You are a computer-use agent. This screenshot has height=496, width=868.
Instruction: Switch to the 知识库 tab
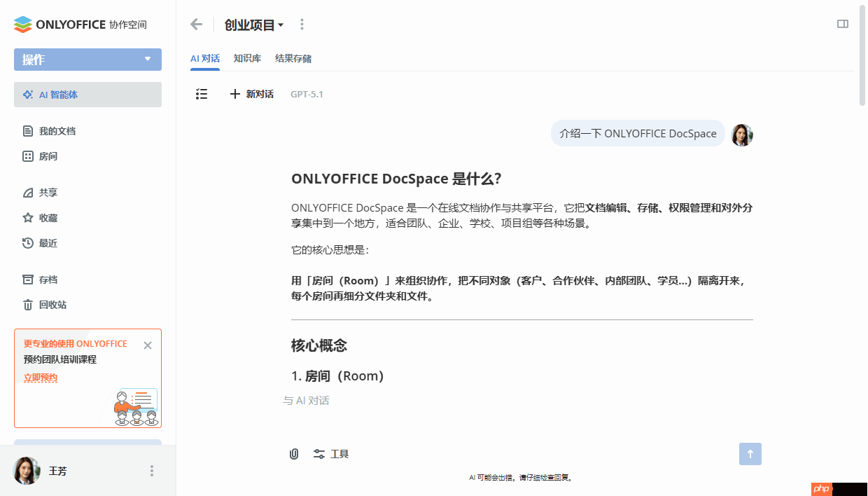(247, 59)
